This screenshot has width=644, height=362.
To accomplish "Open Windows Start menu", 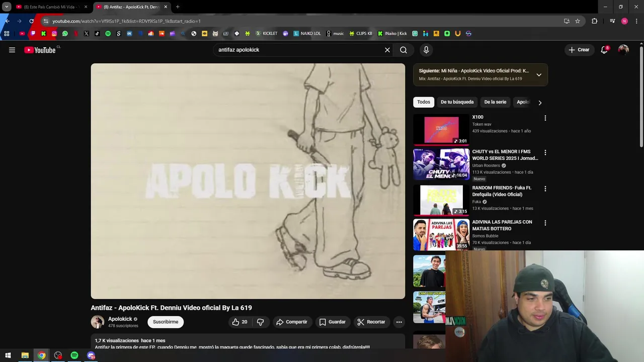I will pos(8,355).
